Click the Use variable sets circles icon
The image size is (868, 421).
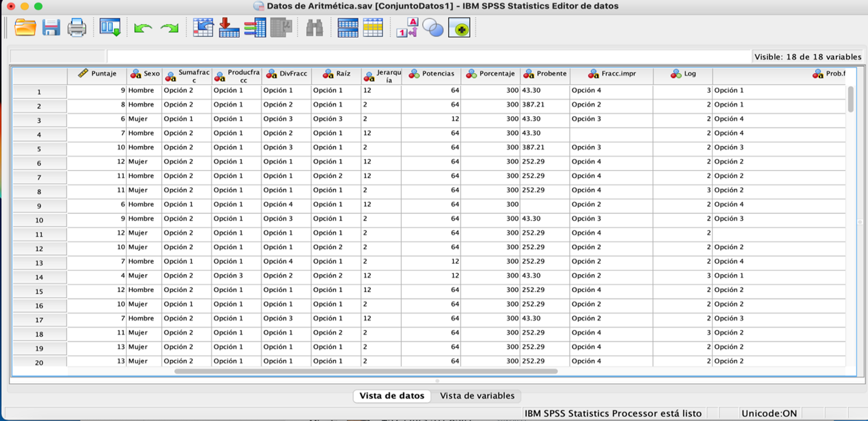tap(433, 27)
